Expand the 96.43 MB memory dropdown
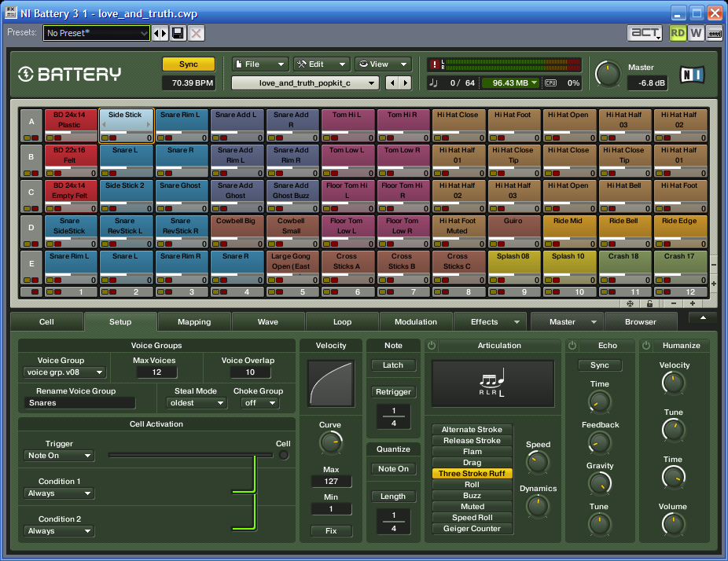This screenshot has height=561, width=728. pyautogui.click(x=510, y=83)
